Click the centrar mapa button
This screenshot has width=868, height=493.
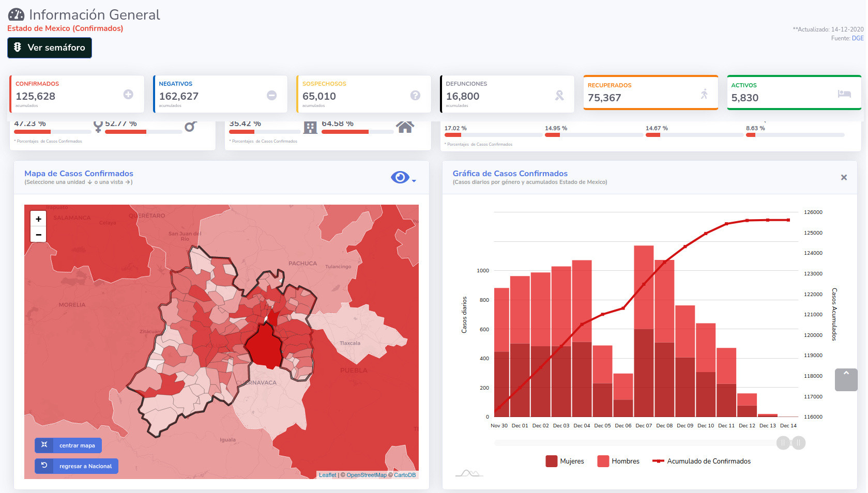tap(68, 445)
